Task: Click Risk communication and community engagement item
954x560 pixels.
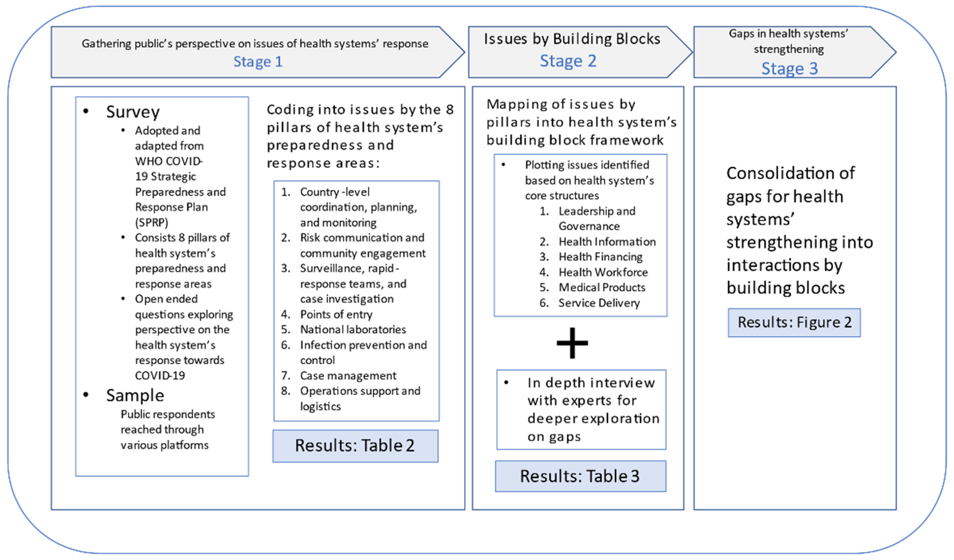Action: coord(363,245)
